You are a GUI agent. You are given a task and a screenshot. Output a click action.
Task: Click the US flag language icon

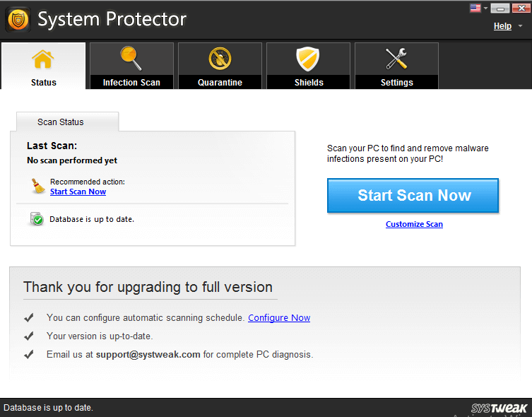pyautogui.click(x=475, y=8)
